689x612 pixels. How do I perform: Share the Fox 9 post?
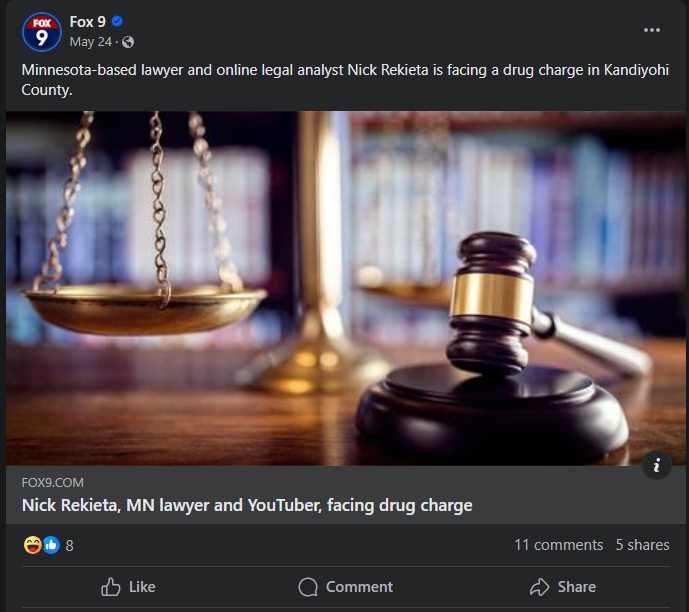pyautogui.click(x=563, y=587)
